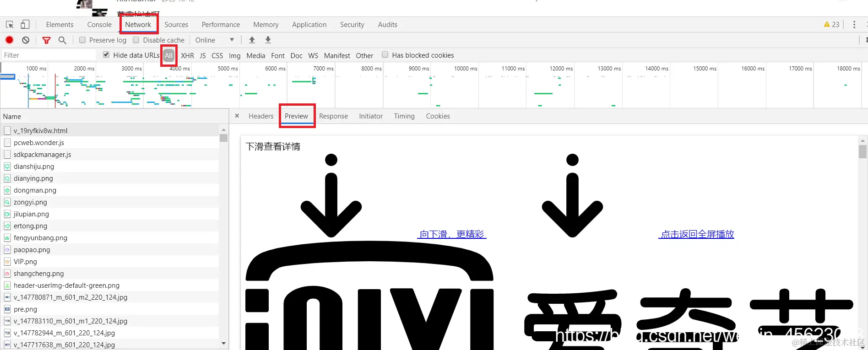The image size is (868, 350).
Task: Clear the network log
Action: point(26,40)
